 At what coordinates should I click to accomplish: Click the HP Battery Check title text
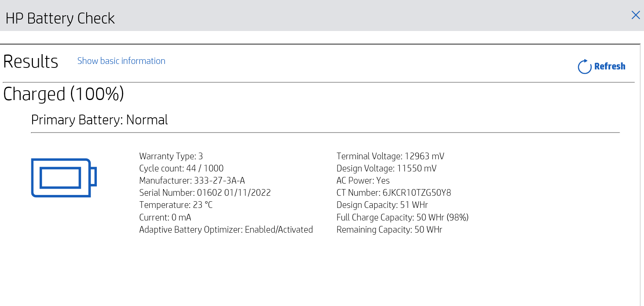[x=60, y=18]
